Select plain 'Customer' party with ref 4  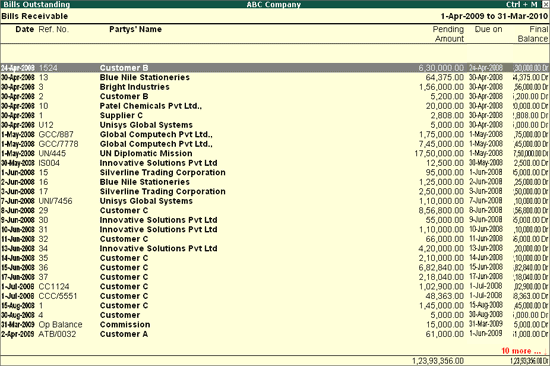tap(120, 315)
